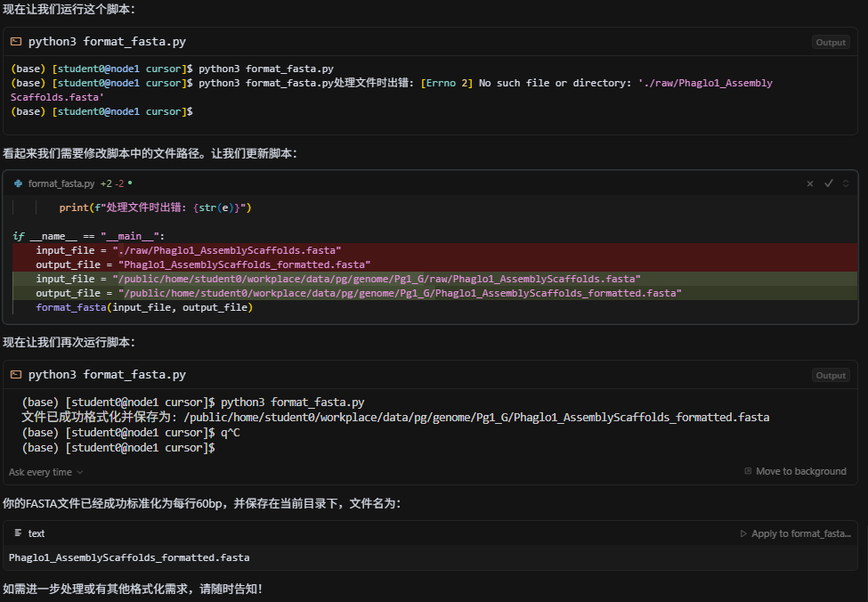Click the second python3 format_fasta.py command title

107,375
